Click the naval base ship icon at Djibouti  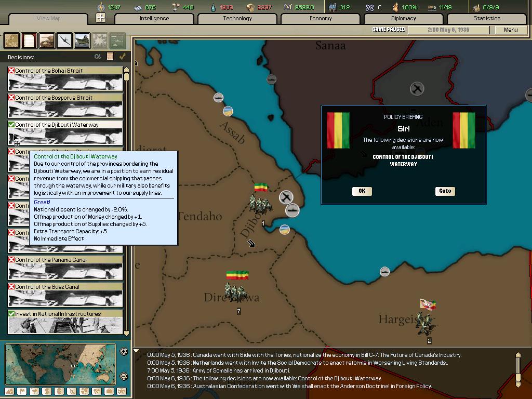pyautogui.click(x=292, y=210)
